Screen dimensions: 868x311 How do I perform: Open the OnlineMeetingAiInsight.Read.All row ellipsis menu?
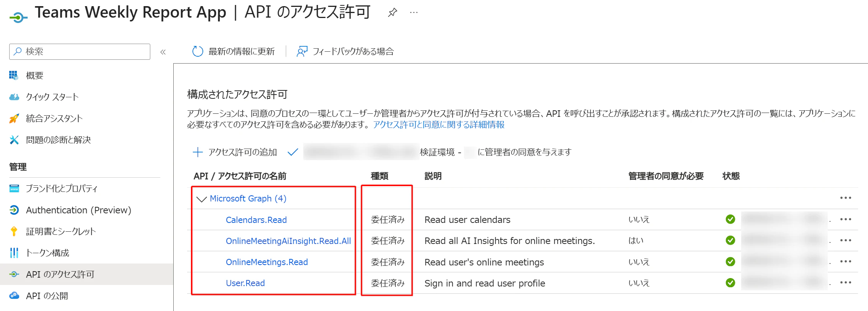845,241
